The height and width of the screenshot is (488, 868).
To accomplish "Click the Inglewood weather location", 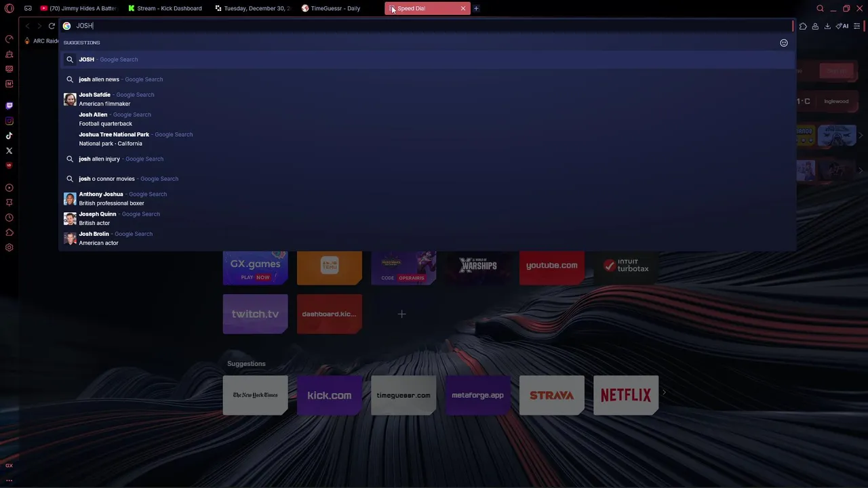I will click(x=836, y=102).
